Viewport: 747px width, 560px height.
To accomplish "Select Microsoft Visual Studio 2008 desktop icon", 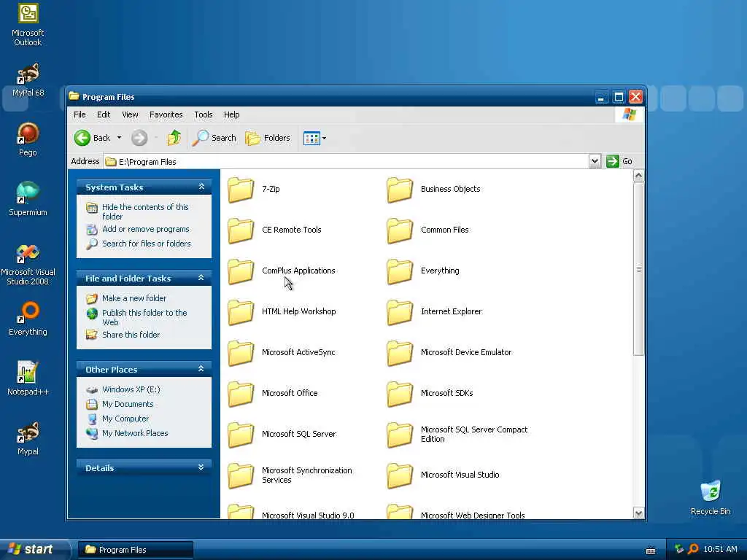I will [x=28, y=264].
